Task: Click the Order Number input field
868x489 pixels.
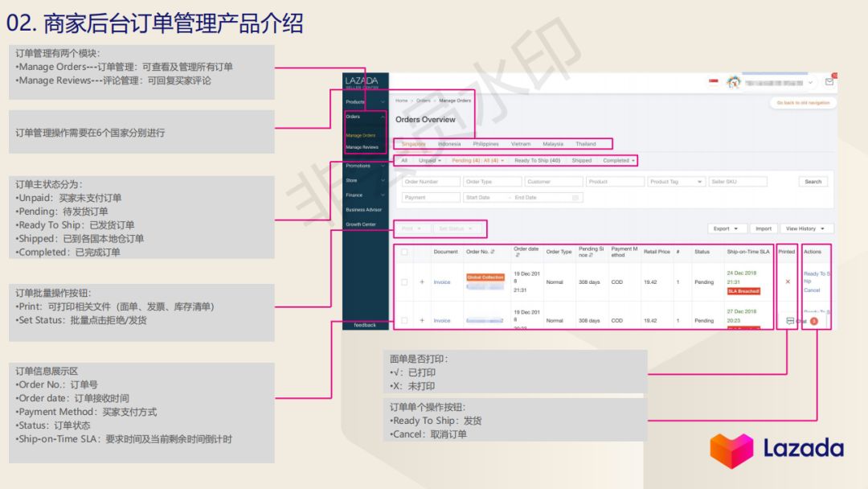Action: (x=431, y=182)
